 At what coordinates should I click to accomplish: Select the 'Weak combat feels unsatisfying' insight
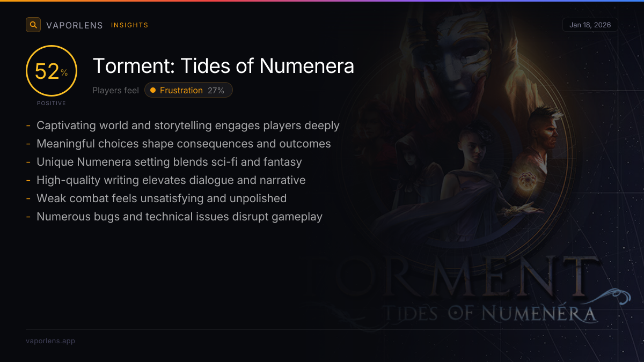pyautogui.click(x=162, y=198)
